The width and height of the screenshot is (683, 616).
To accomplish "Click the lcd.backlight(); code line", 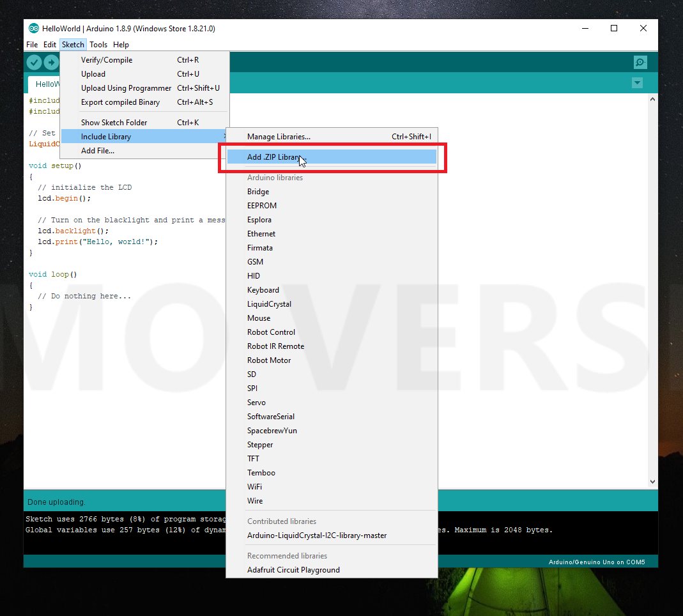I will point(73,231).
